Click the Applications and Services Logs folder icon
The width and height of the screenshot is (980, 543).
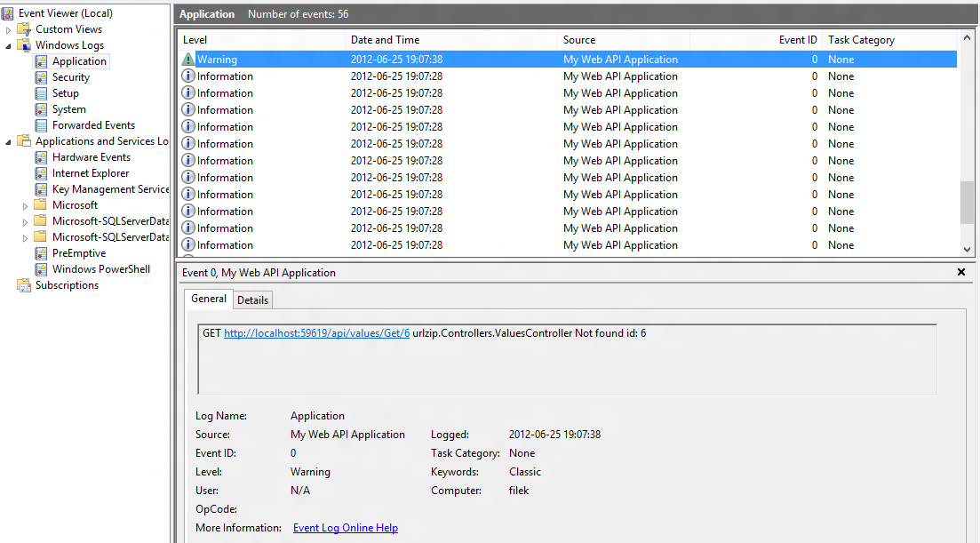pyautogui.click(x=24, y=141)
